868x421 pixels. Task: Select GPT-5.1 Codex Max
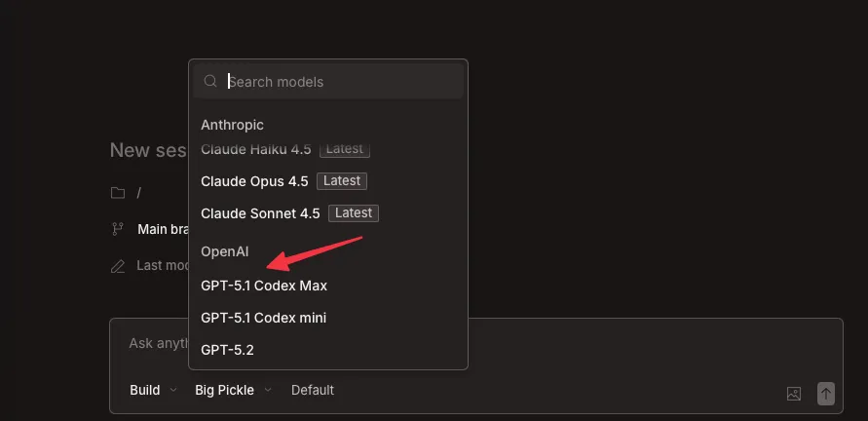tap(264, 286)
